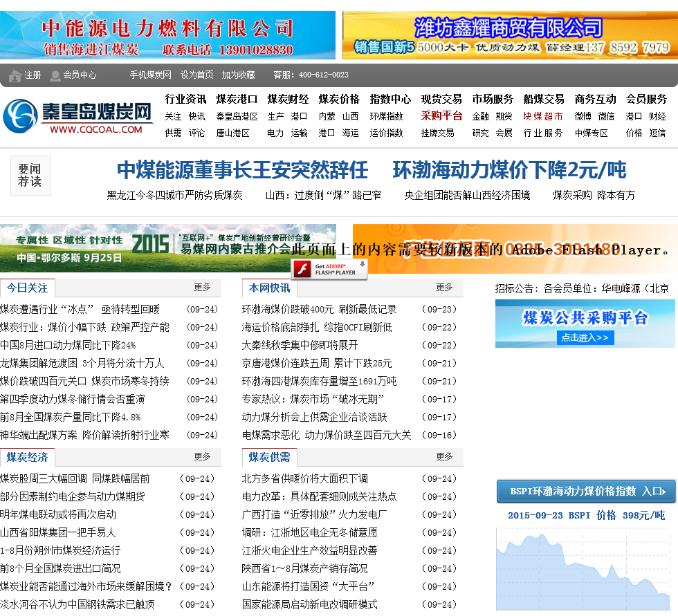
Task: Open the 行业服务 submenu link
Action: [x=543, y=133]
